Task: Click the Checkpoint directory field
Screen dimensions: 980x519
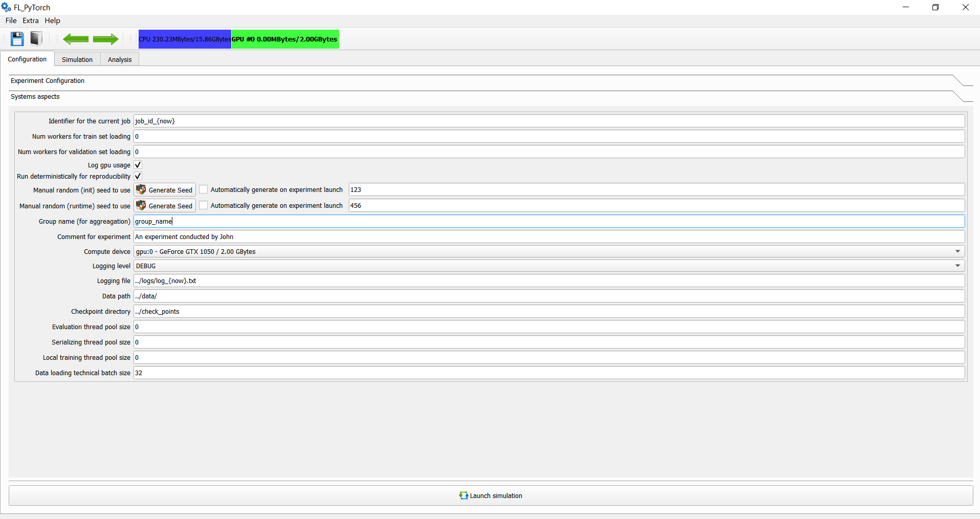Action: click(x=549, y=311)
